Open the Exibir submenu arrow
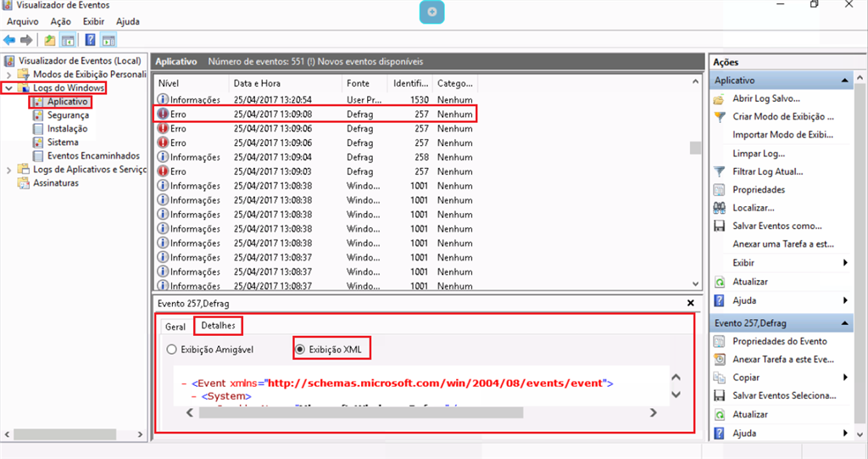This screenshot has width=868, height=459. point(845,263)
